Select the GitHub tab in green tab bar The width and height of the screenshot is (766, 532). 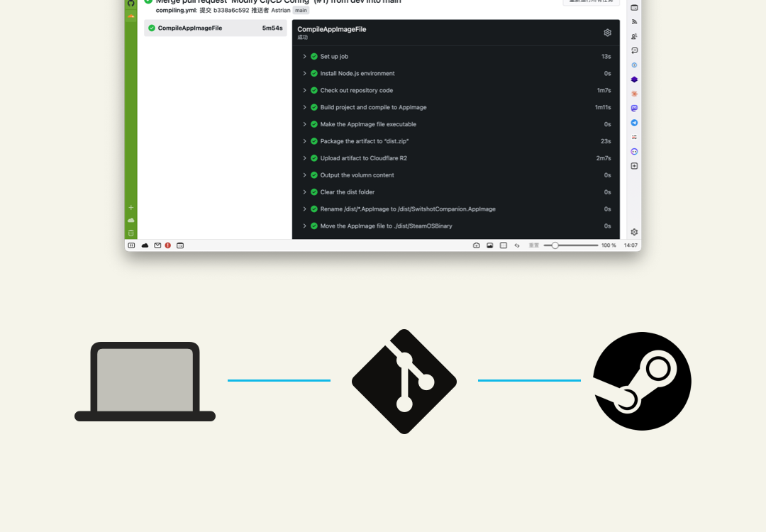131,3
